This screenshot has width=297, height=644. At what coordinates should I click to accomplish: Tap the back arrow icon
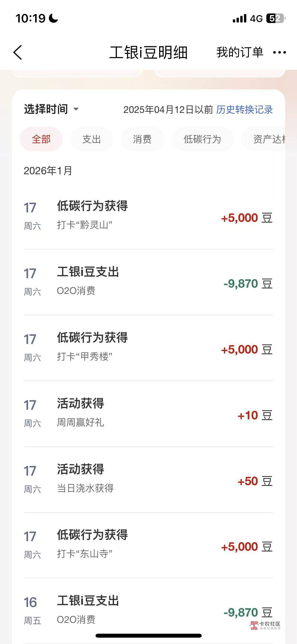(18, 52)
